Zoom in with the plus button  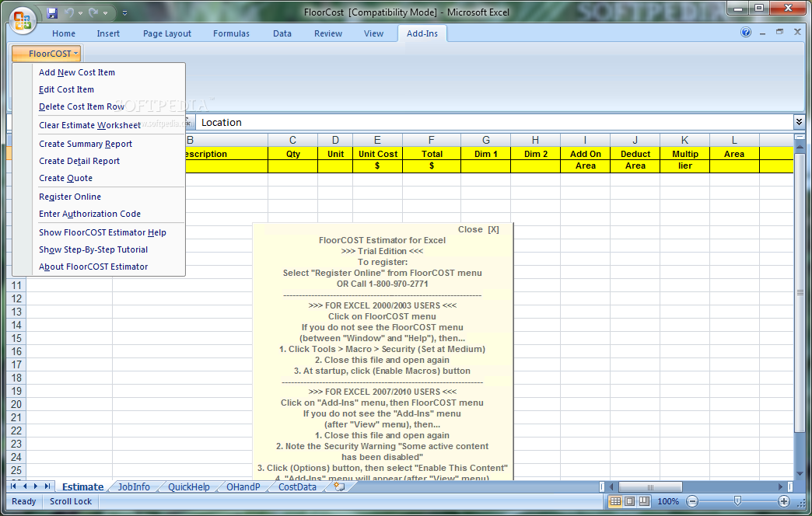(x=784, y=501)
